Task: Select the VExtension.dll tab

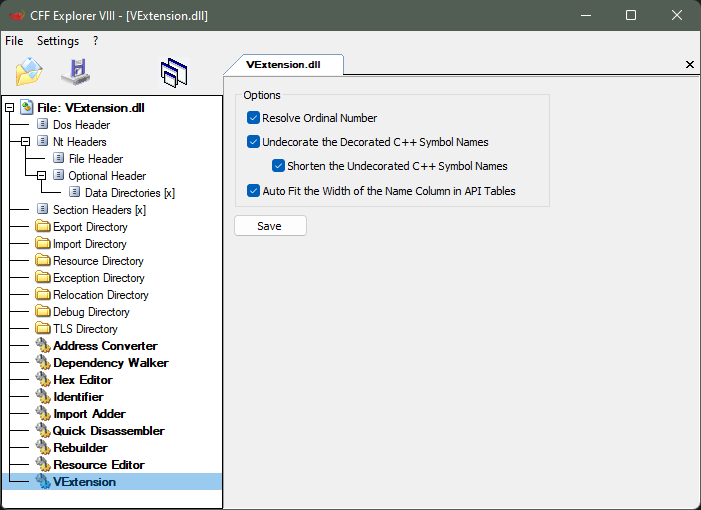Action: coord(283,64)
